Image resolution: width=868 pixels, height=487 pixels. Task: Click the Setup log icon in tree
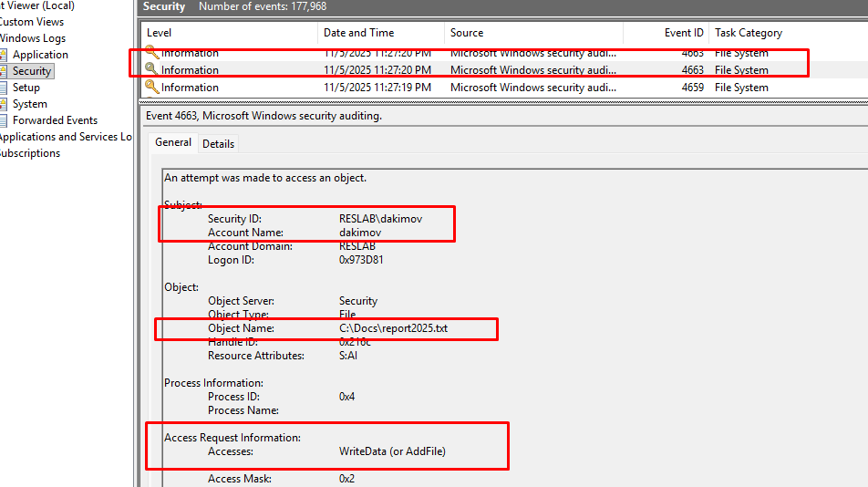[4, 88]
